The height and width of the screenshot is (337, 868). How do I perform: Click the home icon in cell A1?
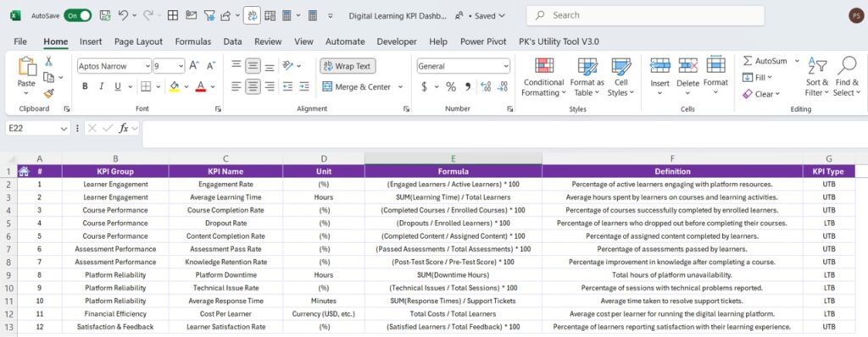pos(24,171)
